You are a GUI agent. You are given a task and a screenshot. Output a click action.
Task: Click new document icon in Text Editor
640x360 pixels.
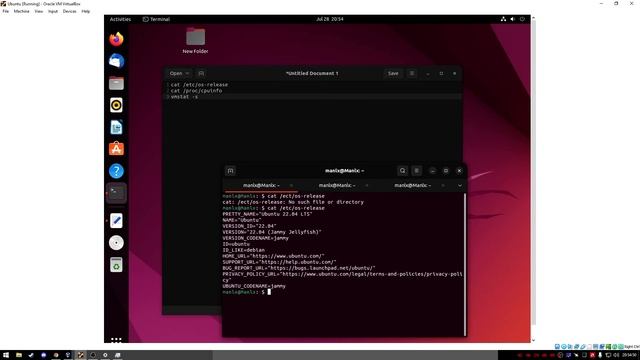(x=201, y=73)
